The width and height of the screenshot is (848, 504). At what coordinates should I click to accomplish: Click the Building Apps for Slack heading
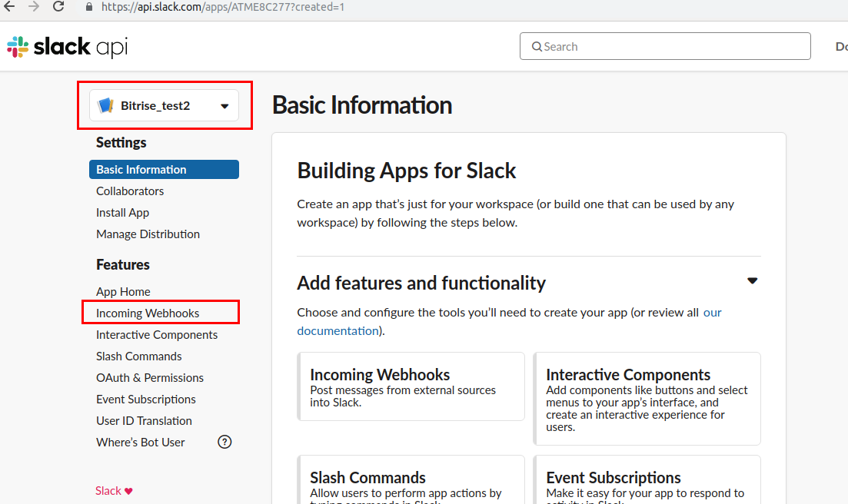[407, 171]
